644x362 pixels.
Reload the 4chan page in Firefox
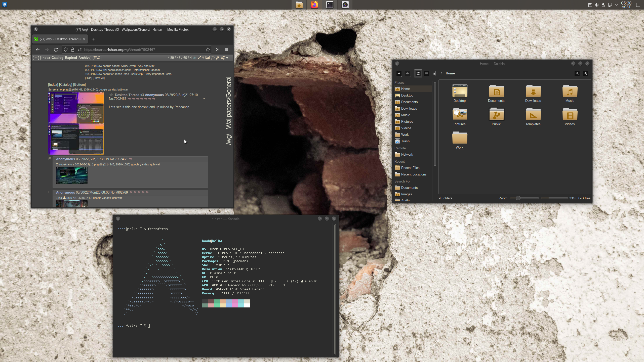56,50
